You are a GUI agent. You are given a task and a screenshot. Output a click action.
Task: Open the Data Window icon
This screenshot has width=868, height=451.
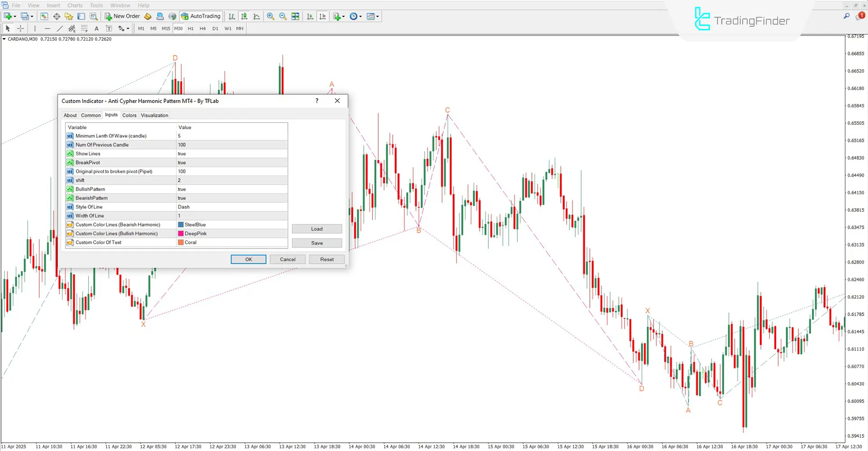click(56, 16)
